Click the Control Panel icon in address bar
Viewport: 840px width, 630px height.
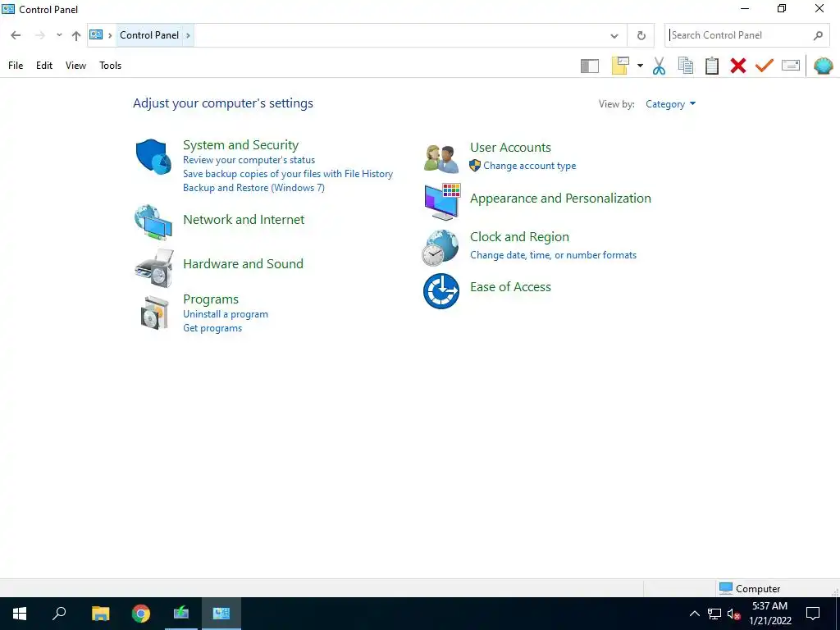pyautogui.click(x=96, y=34)
